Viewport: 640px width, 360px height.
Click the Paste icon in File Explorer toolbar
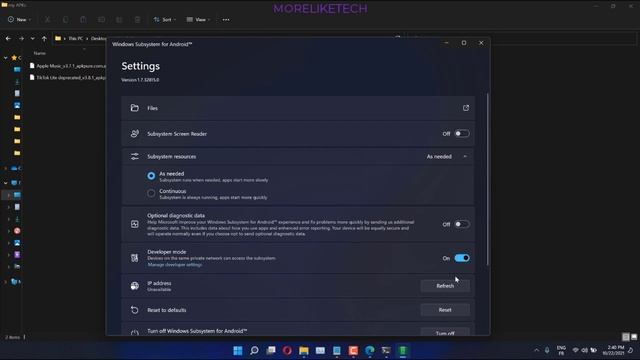[83, 20]
